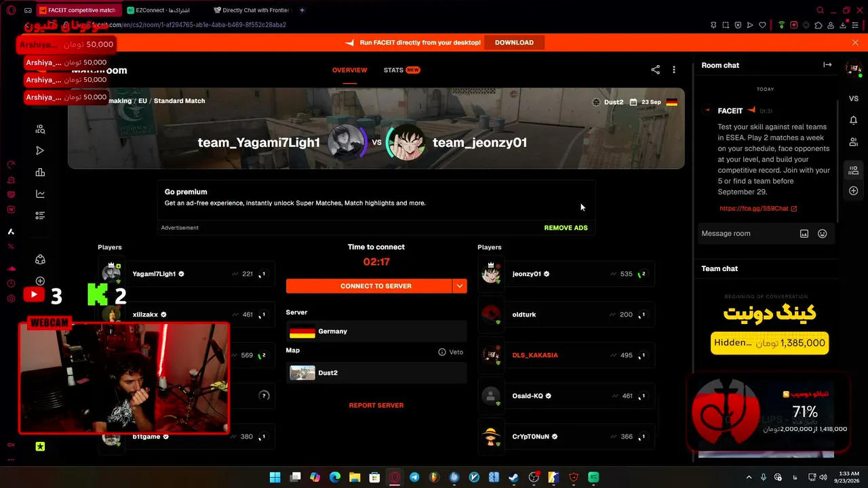Open notifications bell in right sidebar
The height and width of the screenshot is (488, 868).
(853, 120)
